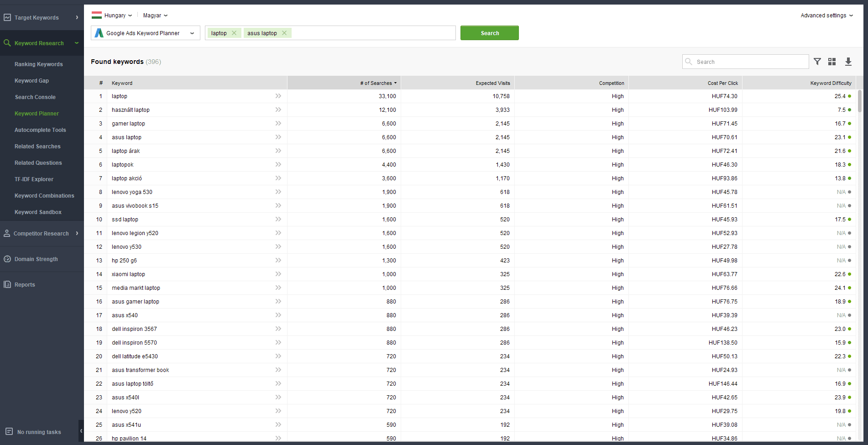Select the 'media markt laptop' keyword row
Screen dimensions: 868x445
point(470,288)
